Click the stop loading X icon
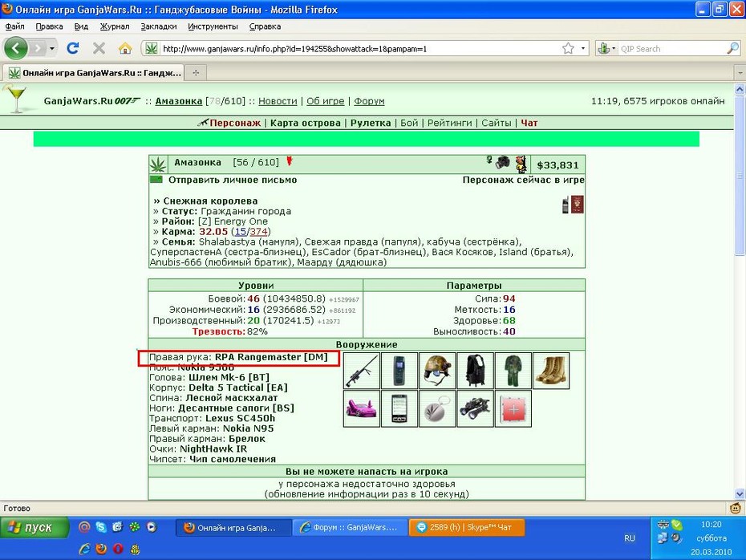746x560 pixels. pos(99,48)
